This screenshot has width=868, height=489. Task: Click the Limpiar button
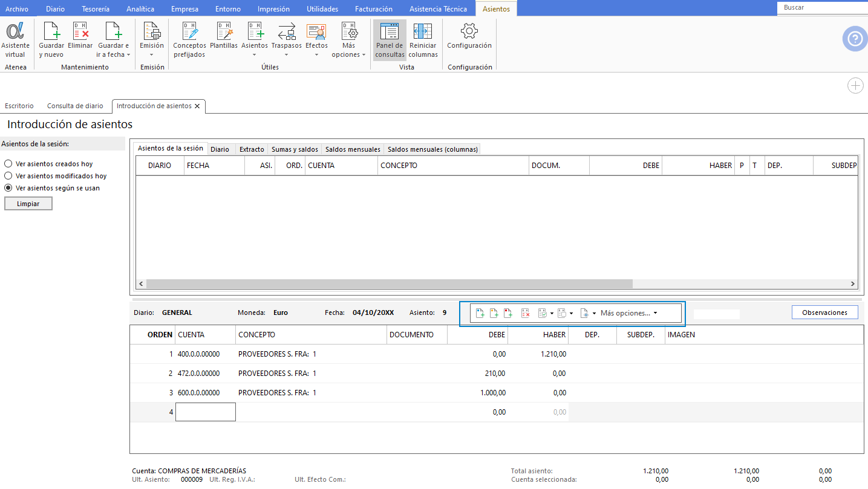tap(28, 204)
